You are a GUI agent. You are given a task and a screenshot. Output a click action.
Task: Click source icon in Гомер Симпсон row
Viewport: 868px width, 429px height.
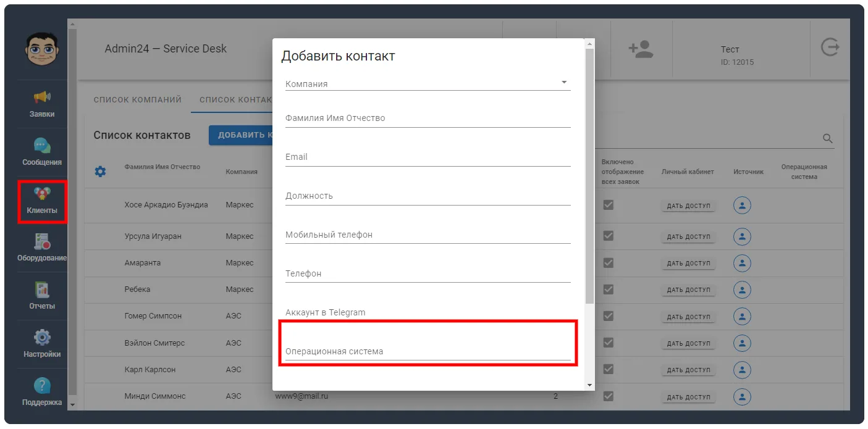742,316
